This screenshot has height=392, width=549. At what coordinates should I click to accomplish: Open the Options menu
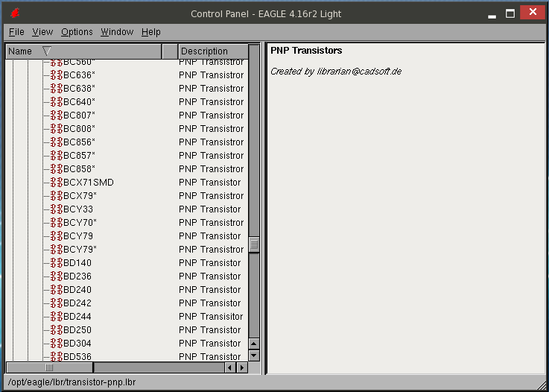(77, 32)
